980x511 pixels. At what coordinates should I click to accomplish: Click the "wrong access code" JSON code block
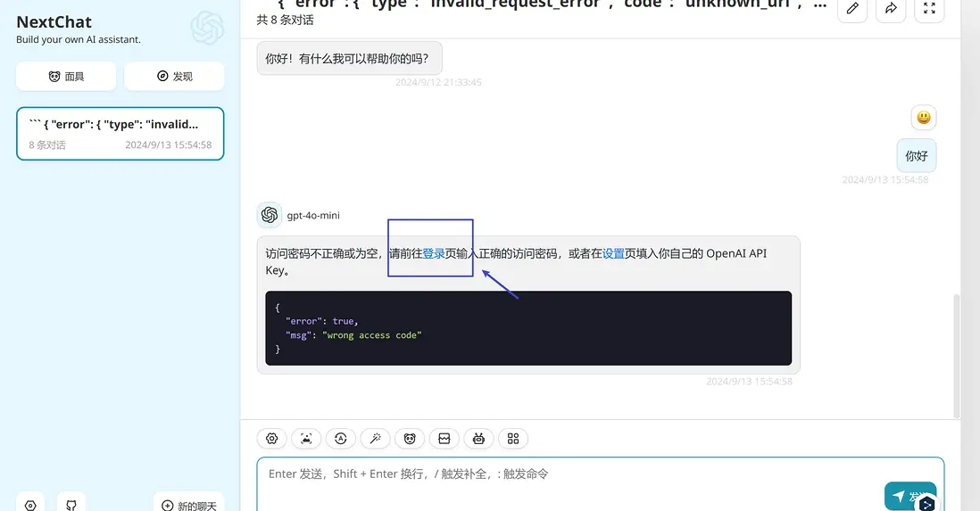tap(528, 328)
